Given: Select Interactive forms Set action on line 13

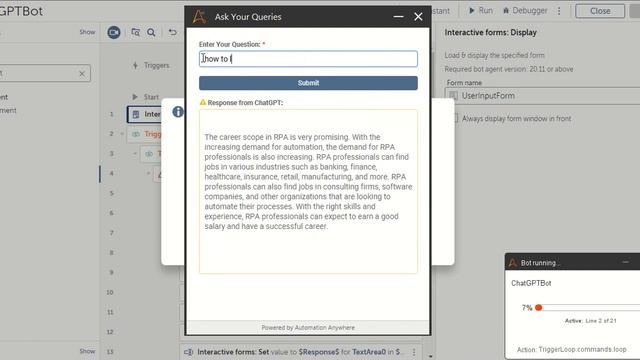Looking at the screenshot, I should click(x=301, y=352).
